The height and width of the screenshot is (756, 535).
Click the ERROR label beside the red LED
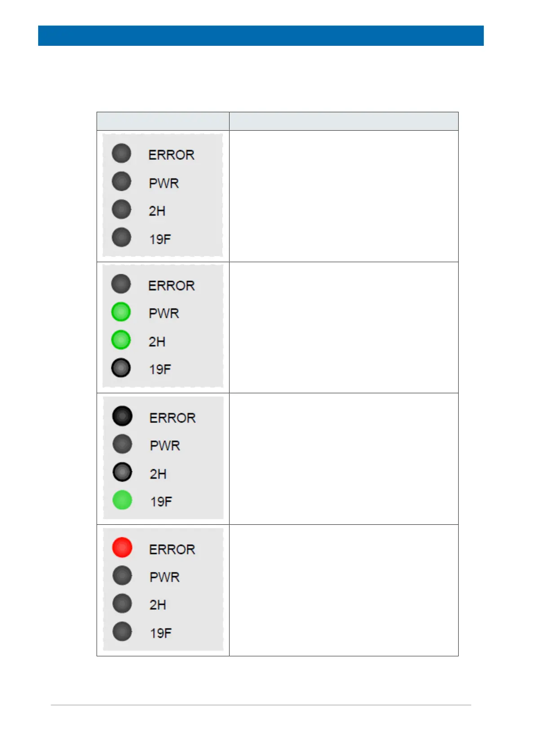point(172,549)
